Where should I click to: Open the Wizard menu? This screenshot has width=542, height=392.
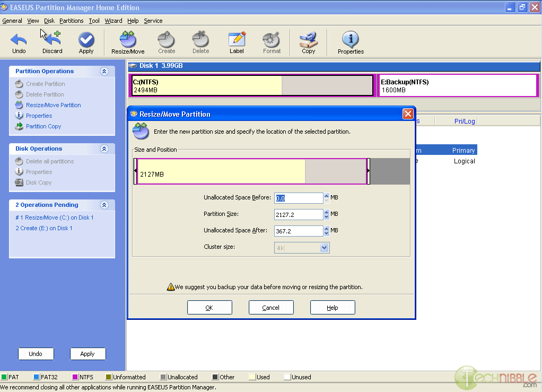tap(113, 21)
